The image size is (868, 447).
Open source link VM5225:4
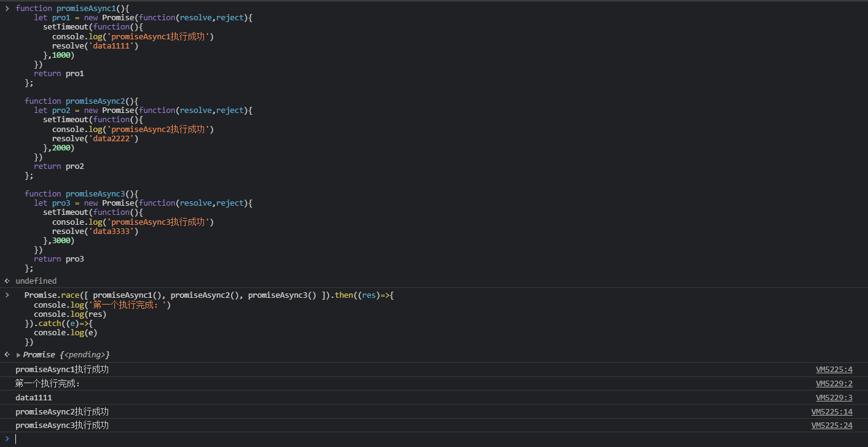834,370
